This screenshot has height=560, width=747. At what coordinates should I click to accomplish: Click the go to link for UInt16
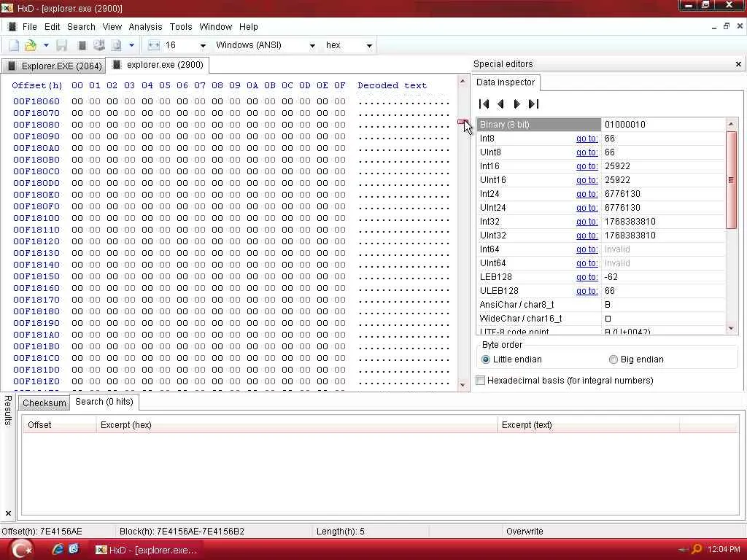pos(587,180)
